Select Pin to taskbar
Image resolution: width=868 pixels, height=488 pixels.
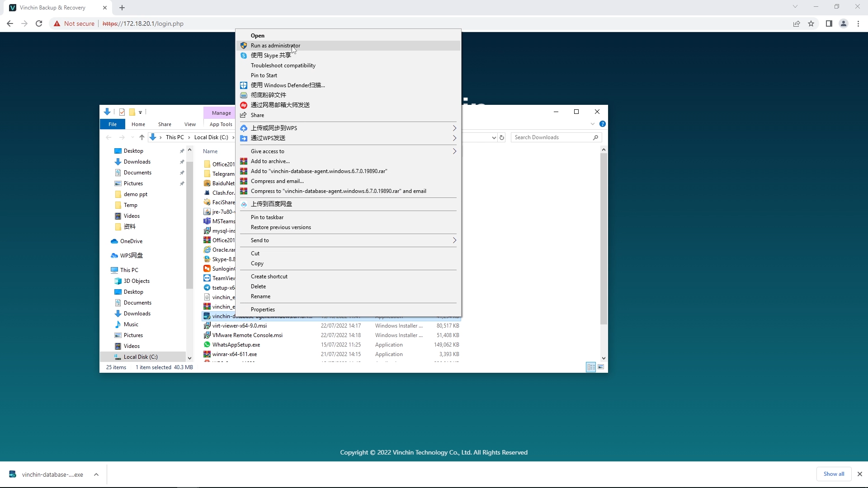(x=348, y=217)
